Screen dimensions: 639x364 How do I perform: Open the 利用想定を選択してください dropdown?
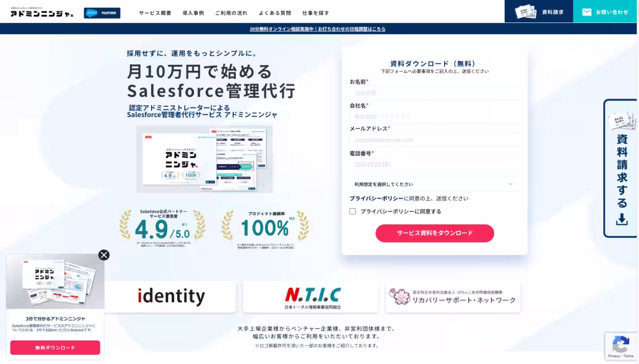pos(435,183)
